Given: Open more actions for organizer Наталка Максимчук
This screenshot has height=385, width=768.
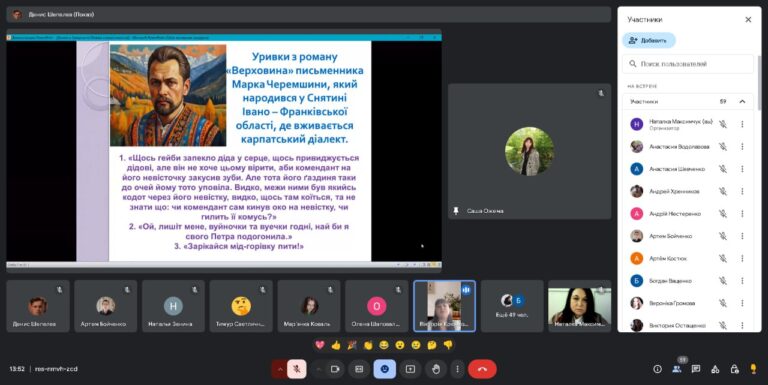Looking at the screenshot, I should [743, 124].
